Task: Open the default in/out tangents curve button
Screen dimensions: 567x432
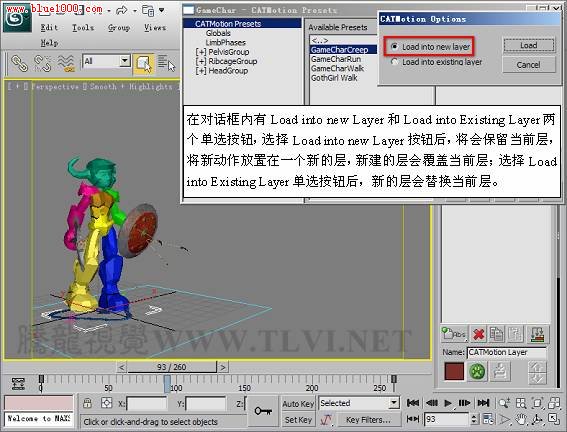Action: [327, 420]
